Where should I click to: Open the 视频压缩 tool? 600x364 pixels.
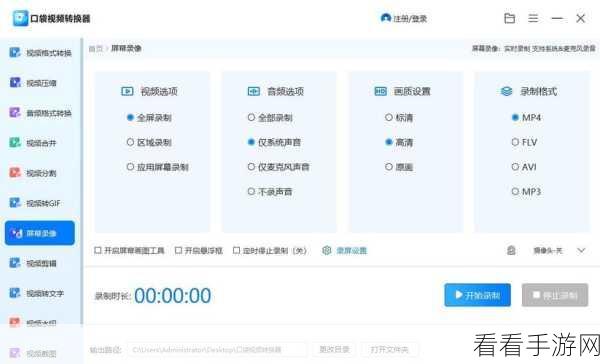point(33,83)
